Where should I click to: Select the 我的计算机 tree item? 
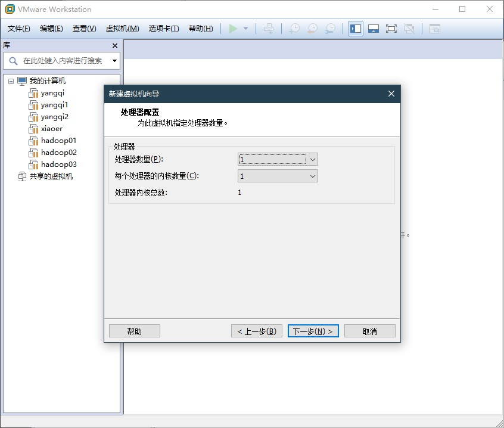point(48,80)
